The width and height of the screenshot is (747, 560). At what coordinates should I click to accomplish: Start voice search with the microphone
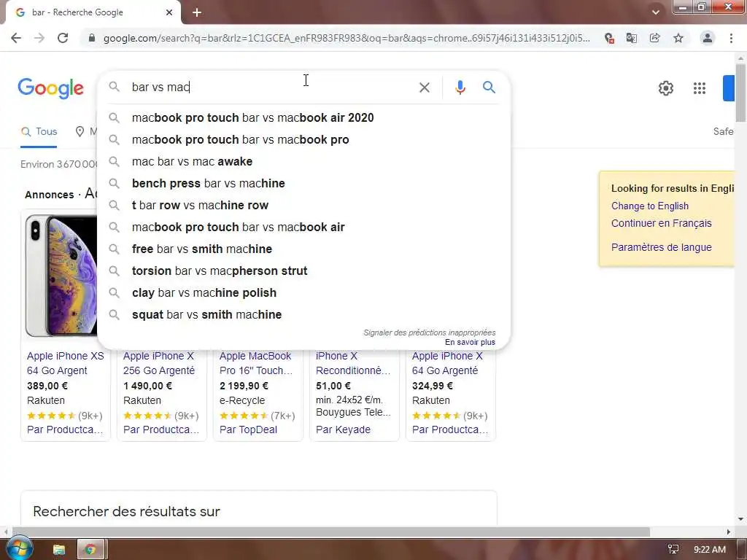point(460,87)
